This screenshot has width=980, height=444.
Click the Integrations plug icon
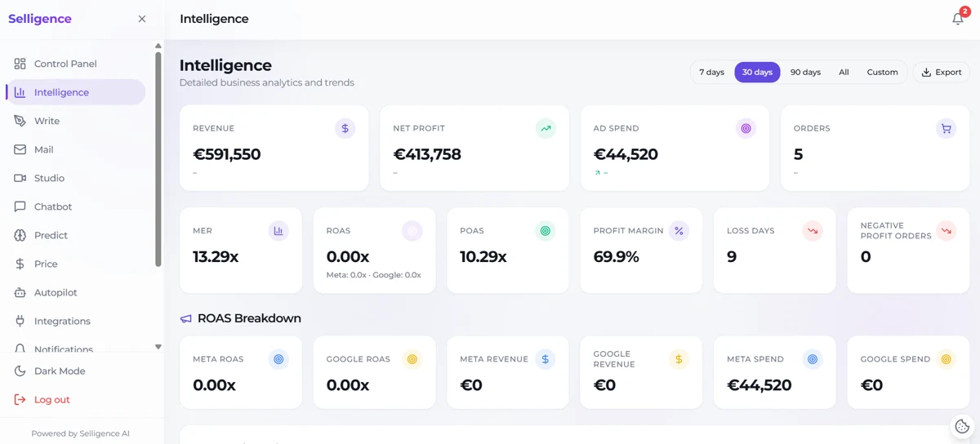point(20,321)
